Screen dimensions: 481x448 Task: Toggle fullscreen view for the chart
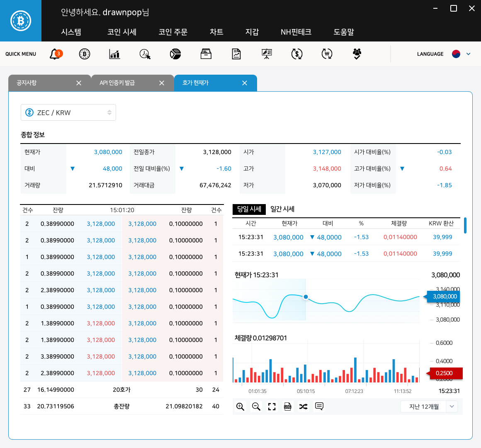(x=272, y=407)
